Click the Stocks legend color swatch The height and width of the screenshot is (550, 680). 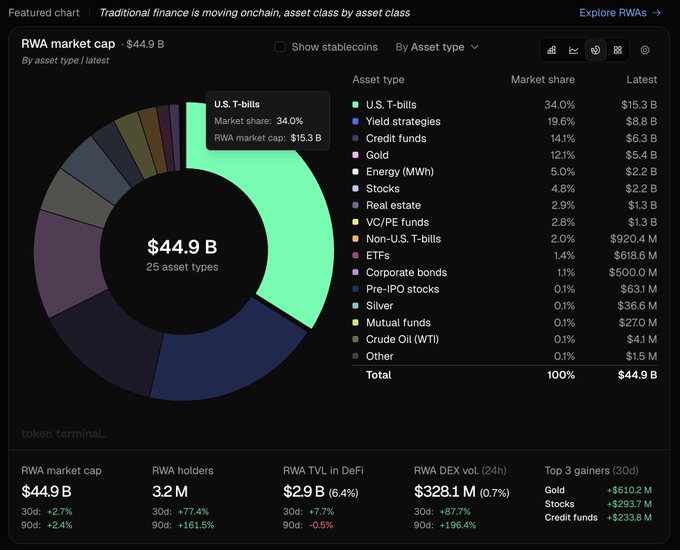point(356,188)
